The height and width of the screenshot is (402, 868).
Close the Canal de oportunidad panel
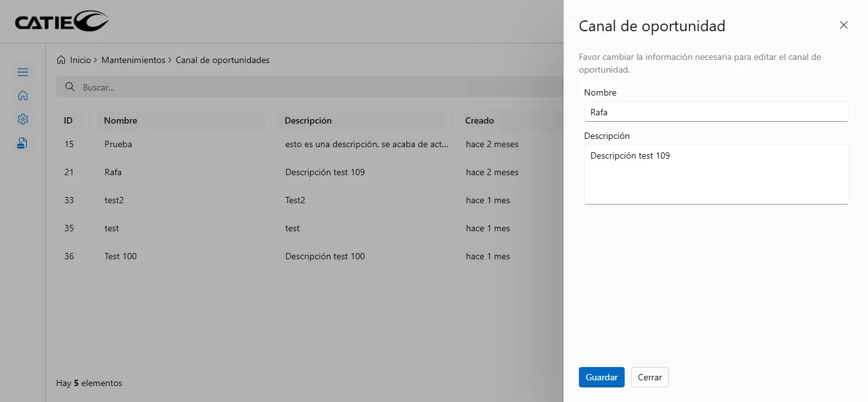pos(844,25)
